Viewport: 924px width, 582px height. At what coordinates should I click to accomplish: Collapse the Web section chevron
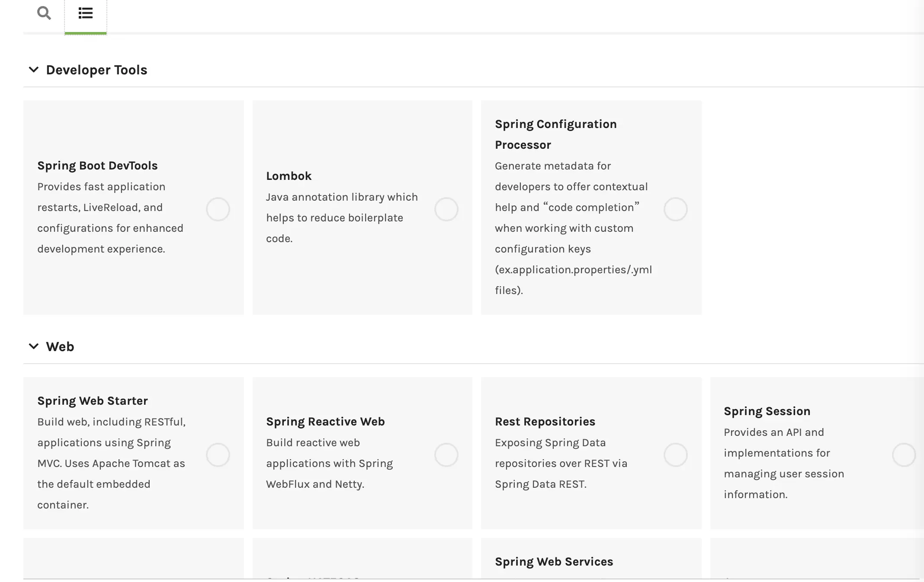click(x=34, y=346)
